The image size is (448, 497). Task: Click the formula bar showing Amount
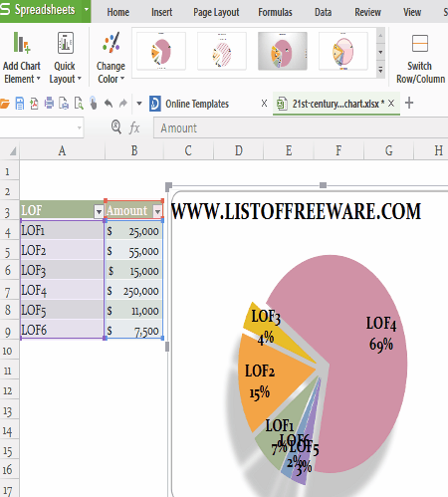(301, 127)
